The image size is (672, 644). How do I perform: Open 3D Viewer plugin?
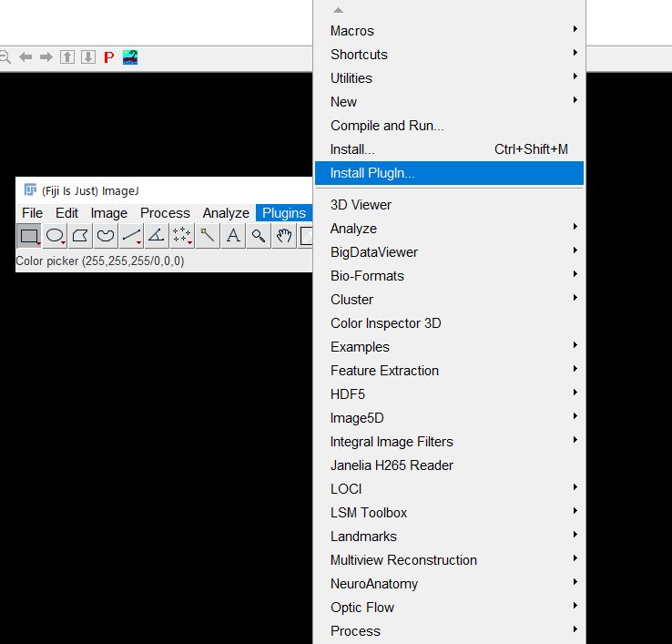point(449,205)
